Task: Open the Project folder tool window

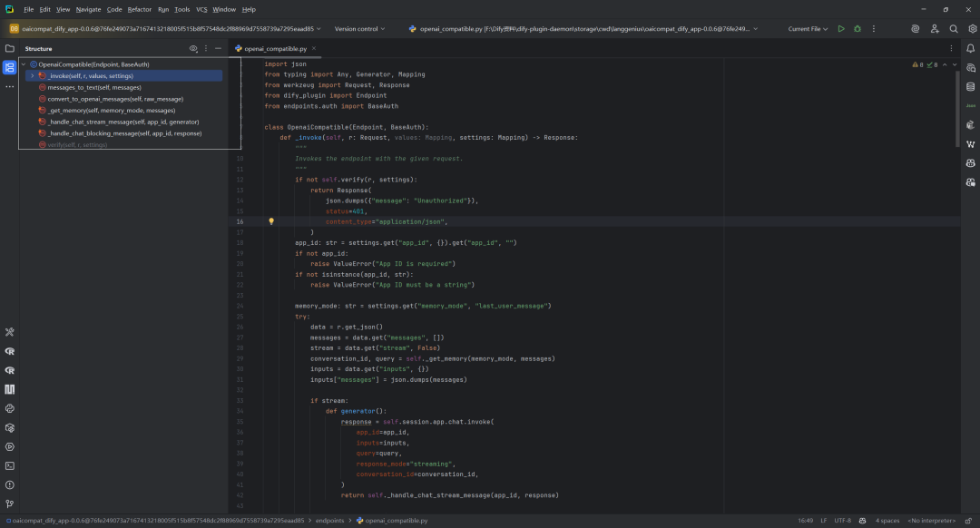Action: [9, 48]
